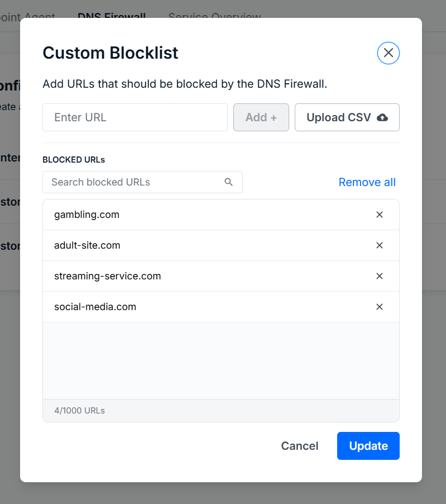This screenshot has width=446, height=504.
Task: Remove adult-site.com with its X icon
Action: coord(379,245)
